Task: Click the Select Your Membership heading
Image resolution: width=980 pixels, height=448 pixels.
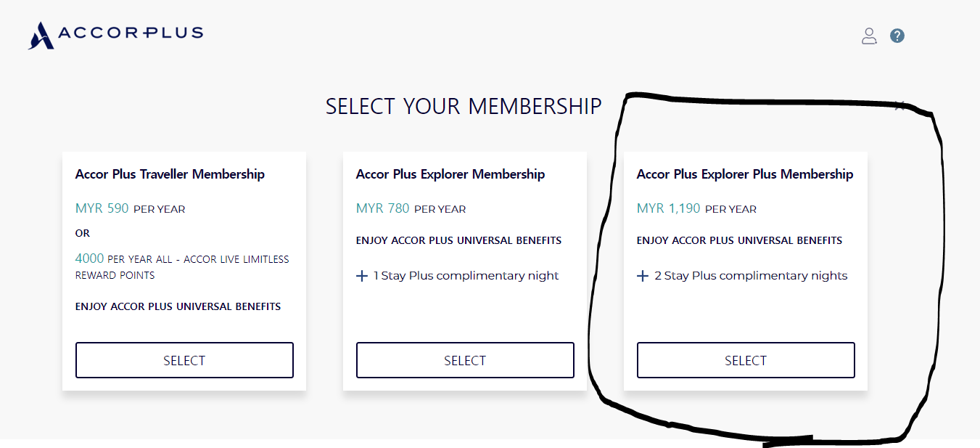Action: click(464, 107)
